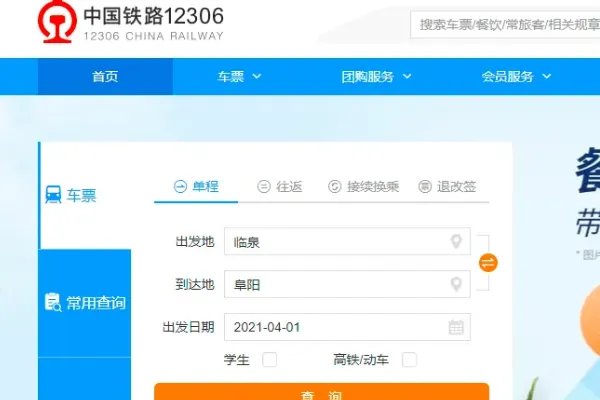Click the 出发地 label
This screenshot has height=400, width=600.
click(x=195, y=242)
